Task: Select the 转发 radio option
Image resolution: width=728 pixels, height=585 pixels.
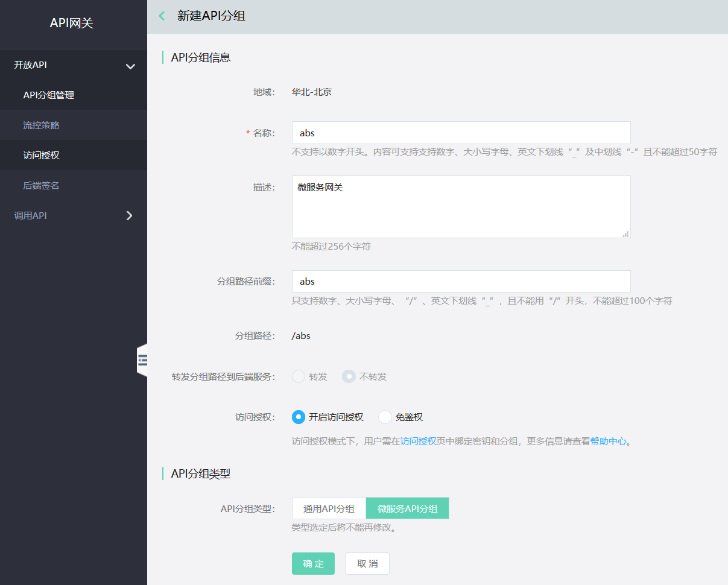Action: tap(298, 375)
